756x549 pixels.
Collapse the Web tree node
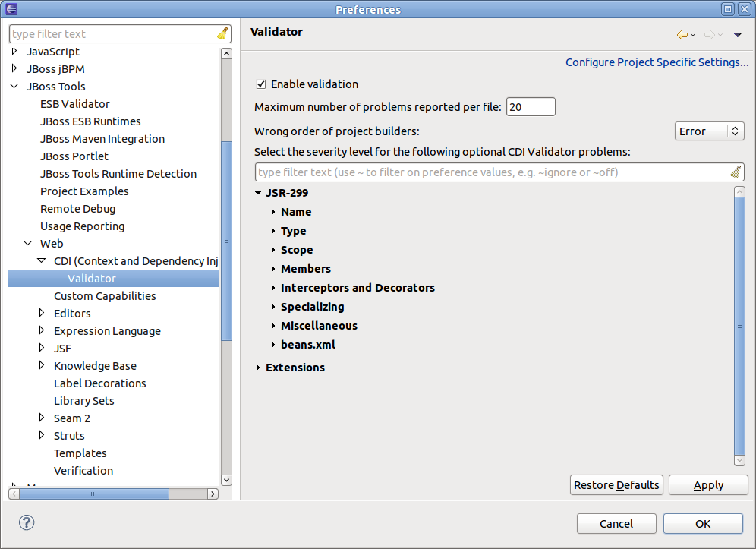coord(27,243)
